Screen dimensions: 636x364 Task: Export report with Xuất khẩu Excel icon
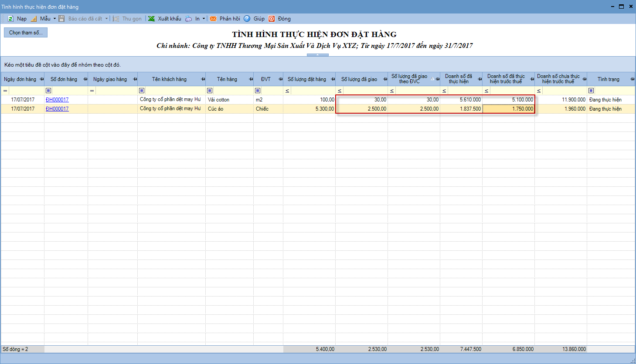(x=151, y=19)
